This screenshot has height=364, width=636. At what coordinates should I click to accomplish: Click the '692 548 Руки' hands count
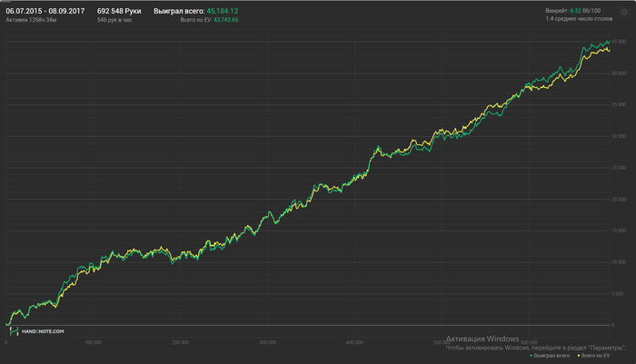pos(119,11)
